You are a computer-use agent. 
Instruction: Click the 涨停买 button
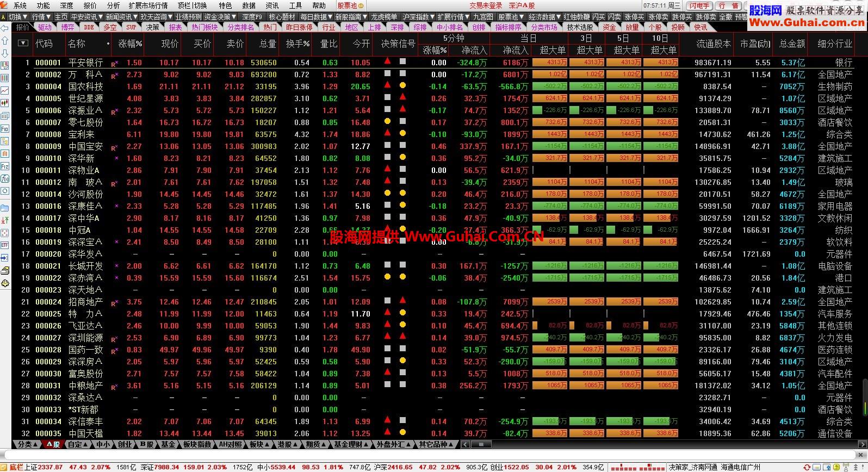635,17
